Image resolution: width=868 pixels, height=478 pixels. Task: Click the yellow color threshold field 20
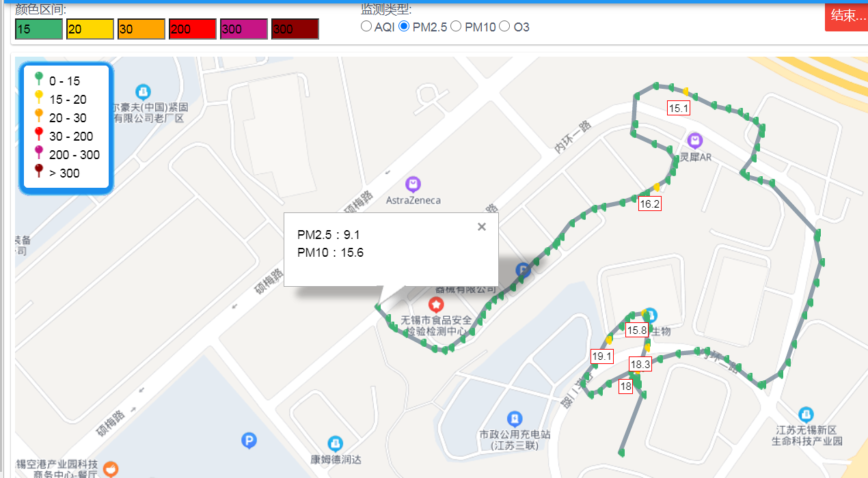coord(90,29)
